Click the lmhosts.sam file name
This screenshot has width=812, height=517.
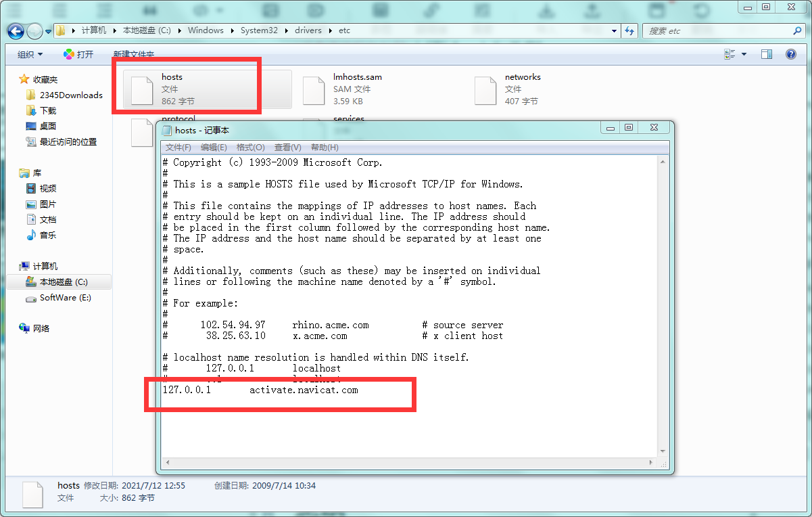point(358,77)
